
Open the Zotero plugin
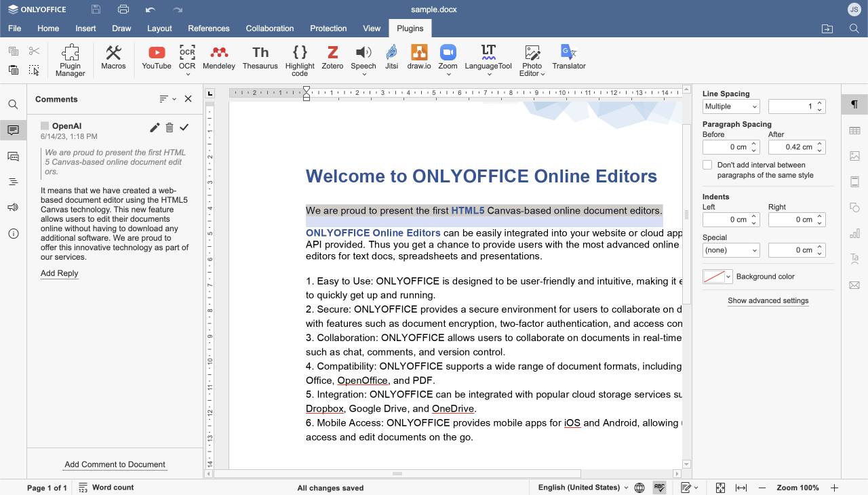332,58
